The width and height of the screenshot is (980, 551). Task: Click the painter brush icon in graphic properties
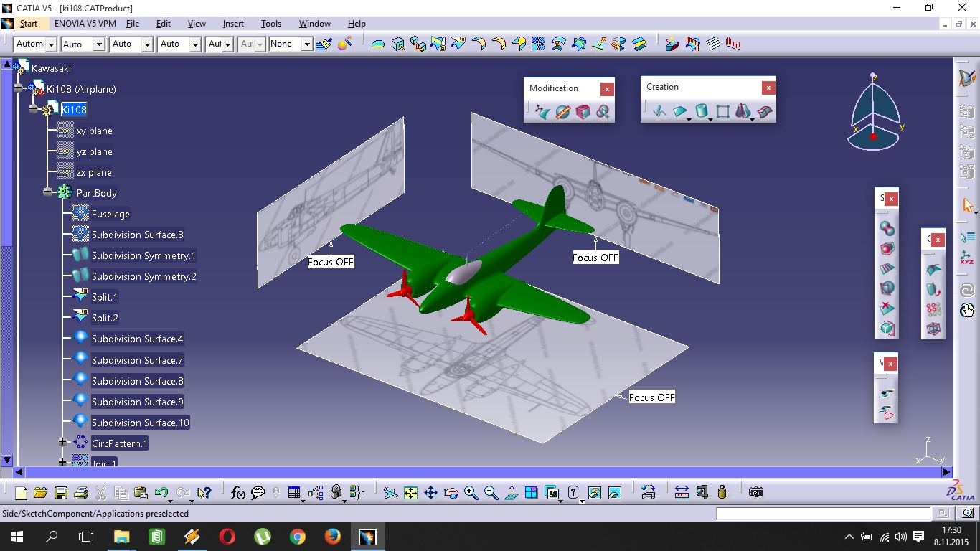click(324, 44)
